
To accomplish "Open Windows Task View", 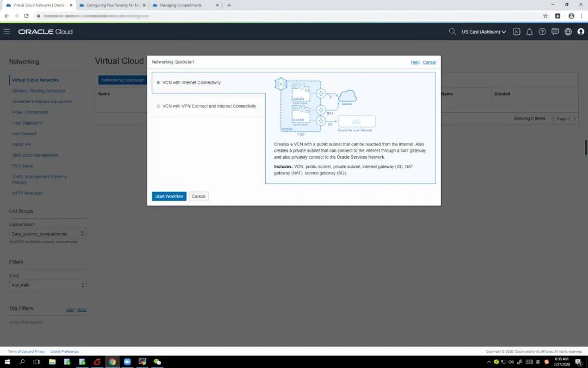I will click(x=37, y=362).
